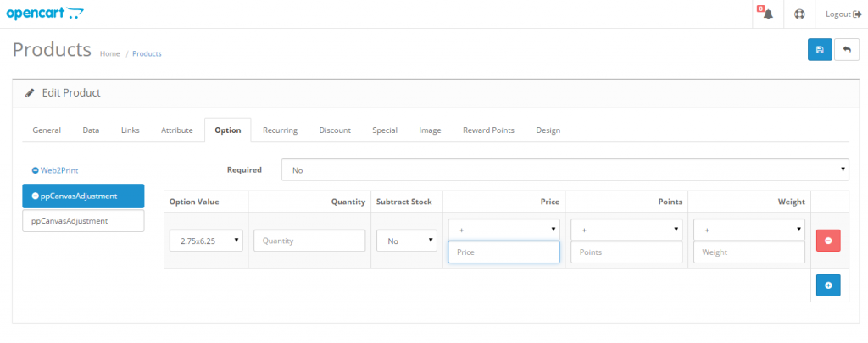The width and height of the screenshot is (868, 343).
Task: Switch to the Data tab
Action: click(91, 130)
